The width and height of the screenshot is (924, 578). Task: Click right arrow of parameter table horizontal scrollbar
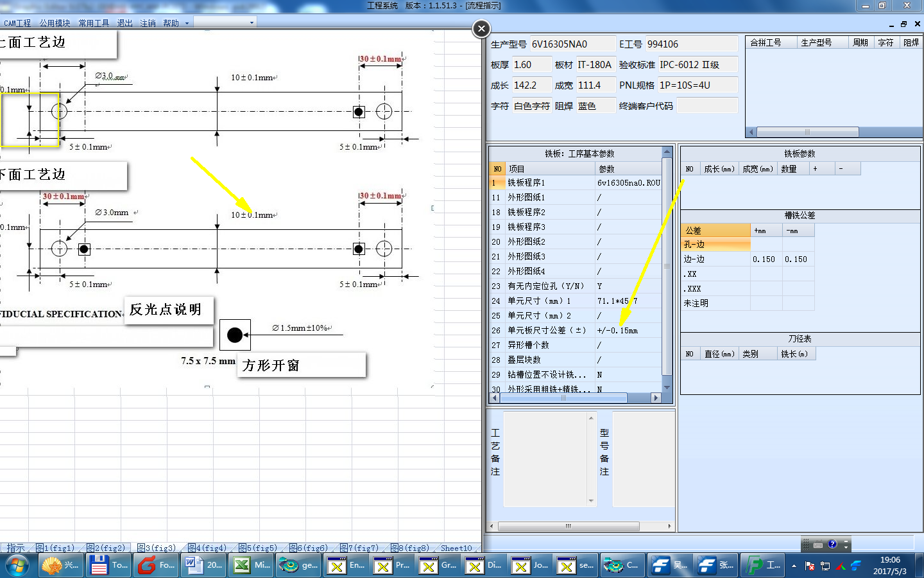tap(656, 398)
